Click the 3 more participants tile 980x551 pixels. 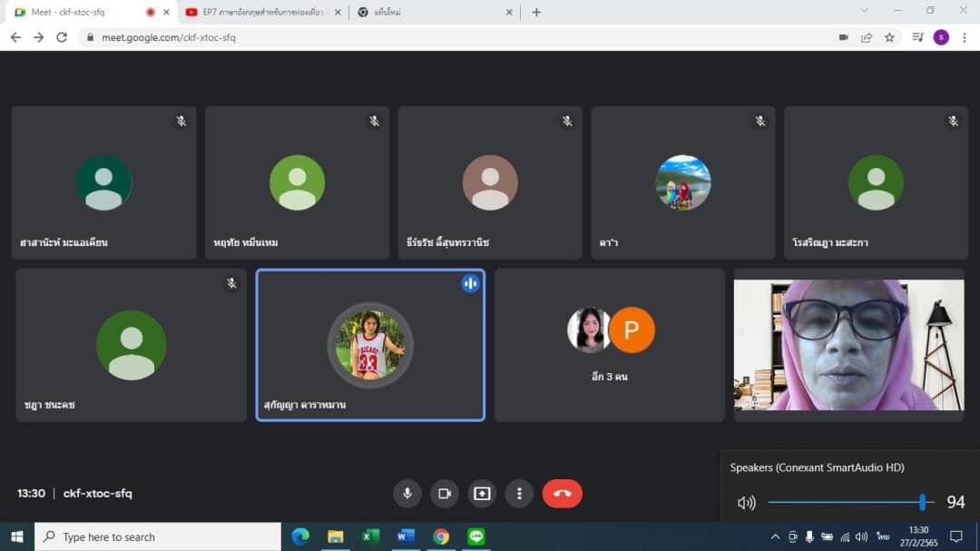[609, 345]
